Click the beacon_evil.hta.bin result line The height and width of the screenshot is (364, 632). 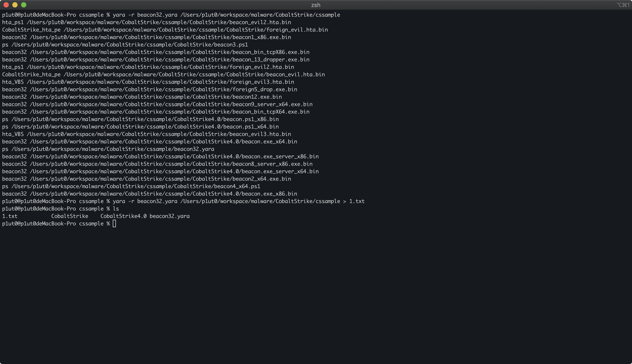pos(163,75)
